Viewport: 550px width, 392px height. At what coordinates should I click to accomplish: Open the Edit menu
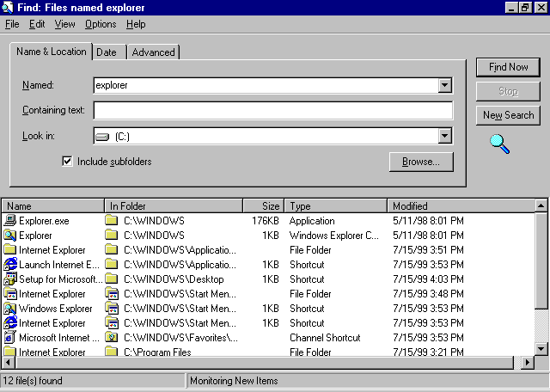[37, 24]
